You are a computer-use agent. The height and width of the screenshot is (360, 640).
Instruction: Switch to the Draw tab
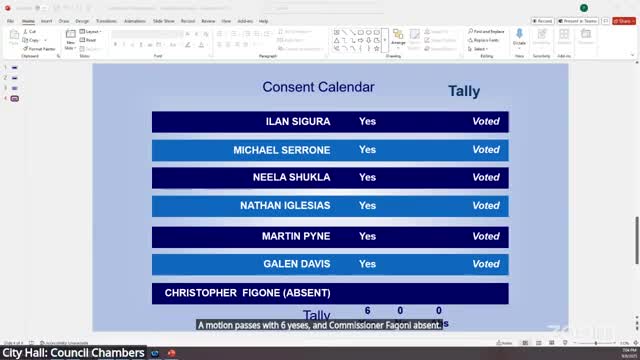click(x=64, y=21)
